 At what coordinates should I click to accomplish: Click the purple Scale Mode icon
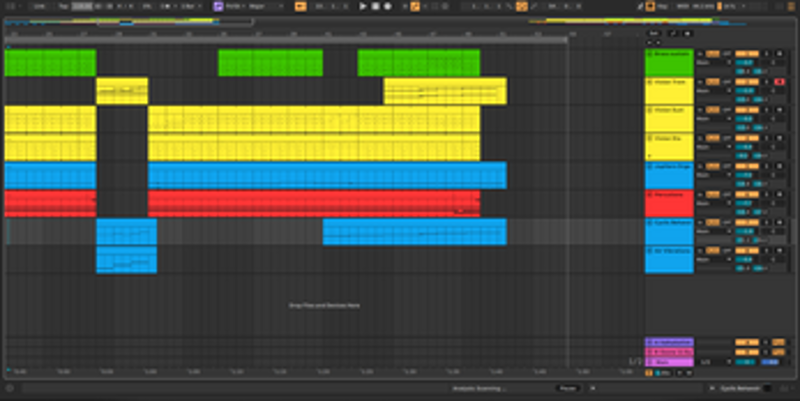218,6
